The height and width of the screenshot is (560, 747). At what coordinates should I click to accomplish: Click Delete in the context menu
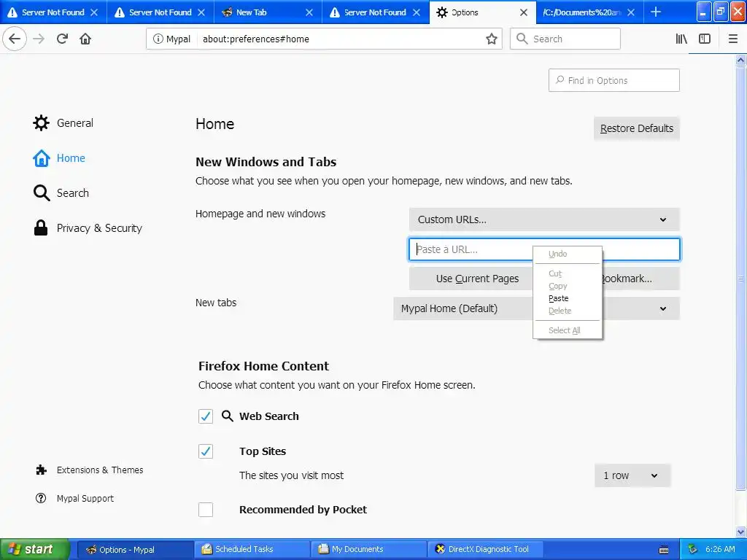[568, 311]
